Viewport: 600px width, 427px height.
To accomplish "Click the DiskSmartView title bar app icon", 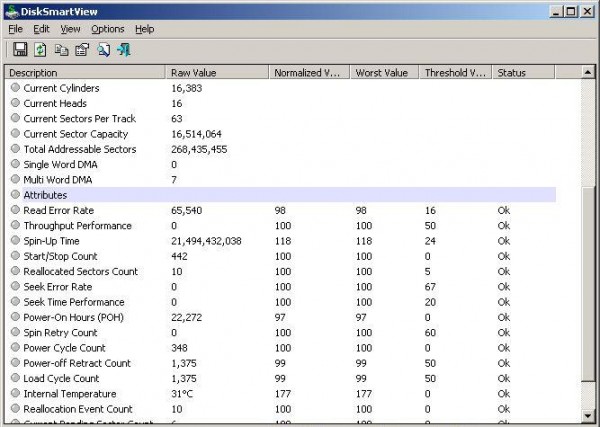I will click(x=12, y=11).
